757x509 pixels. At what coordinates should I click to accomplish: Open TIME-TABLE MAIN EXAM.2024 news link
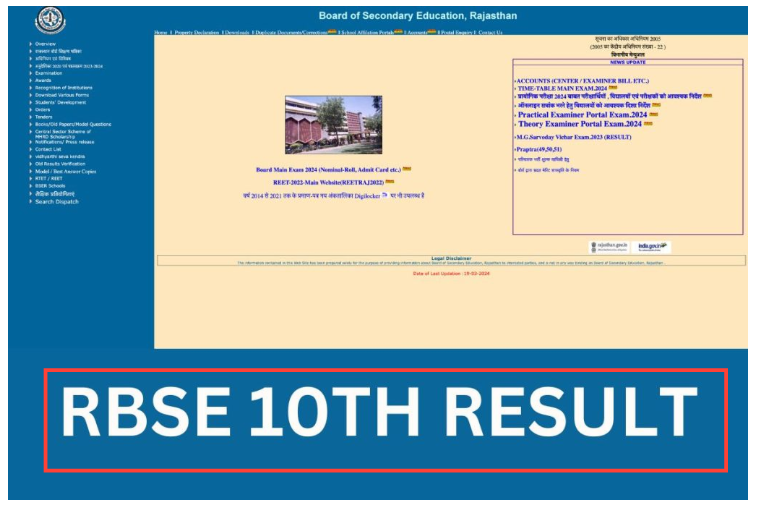click(x=562, y=88)
